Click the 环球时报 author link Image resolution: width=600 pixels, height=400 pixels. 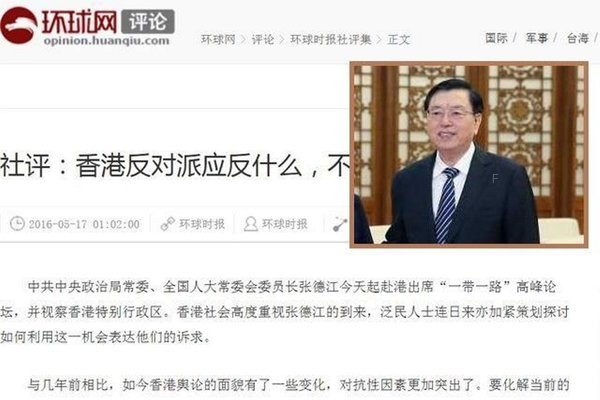coord(285,224)
